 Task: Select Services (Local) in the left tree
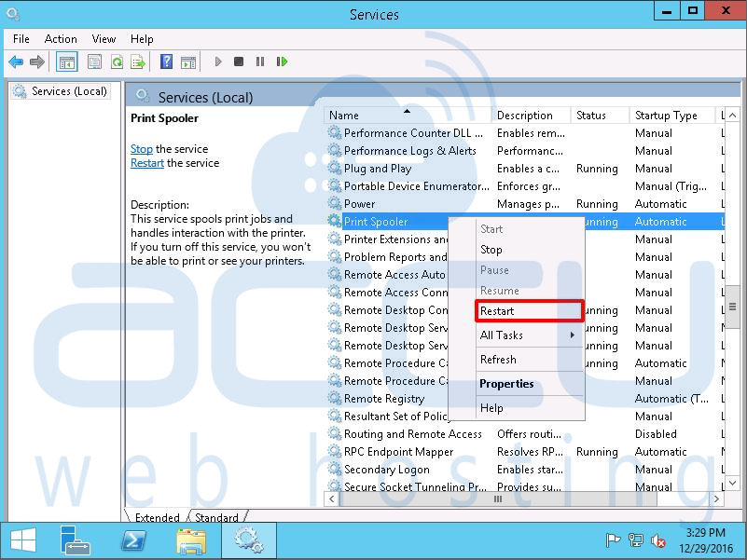point(61,91)
